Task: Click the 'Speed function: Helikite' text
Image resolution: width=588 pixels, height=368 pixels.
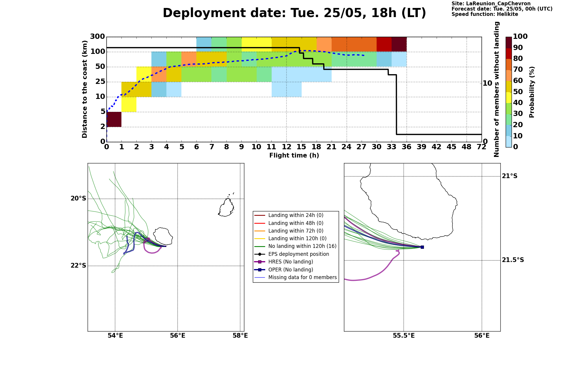Action: [485, 14]
